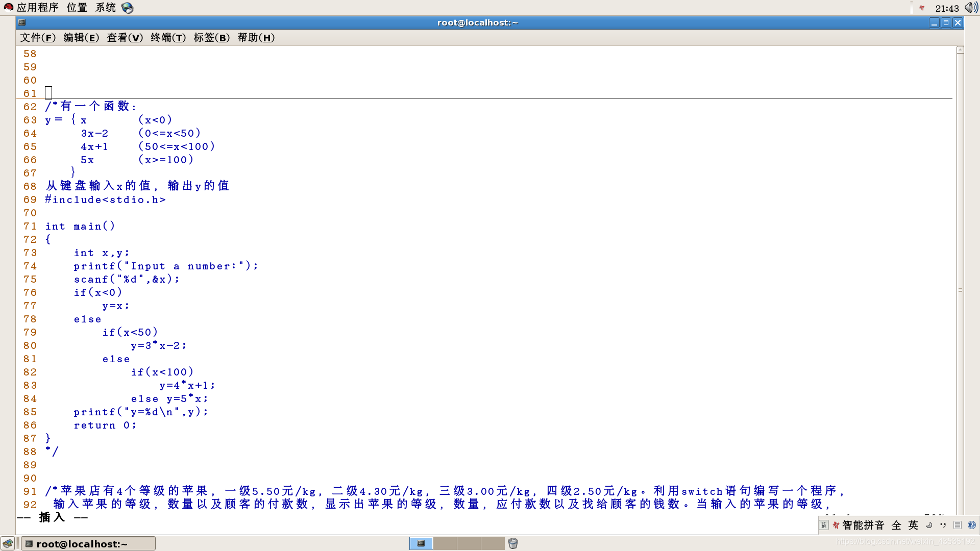Viewport: 980px width, 551px height.
Task: Switch to the second workspace
Action: click(x=445, y=543)
